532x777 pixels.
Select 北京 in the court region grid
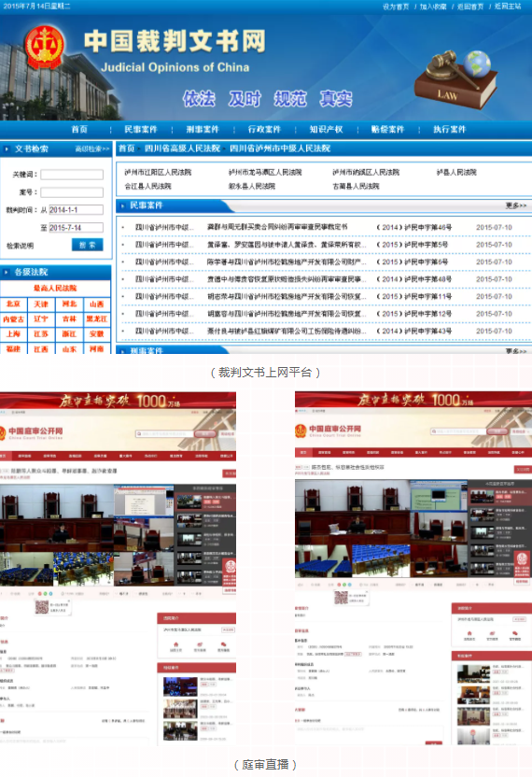13,304
